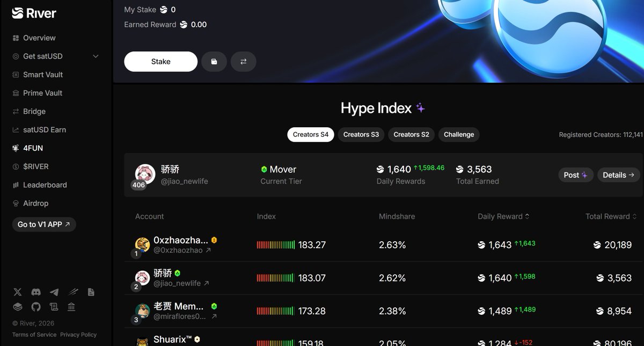The image size is (644, 346).
Task: Open the document file icon in footer
Action: [x=91, y=292]
